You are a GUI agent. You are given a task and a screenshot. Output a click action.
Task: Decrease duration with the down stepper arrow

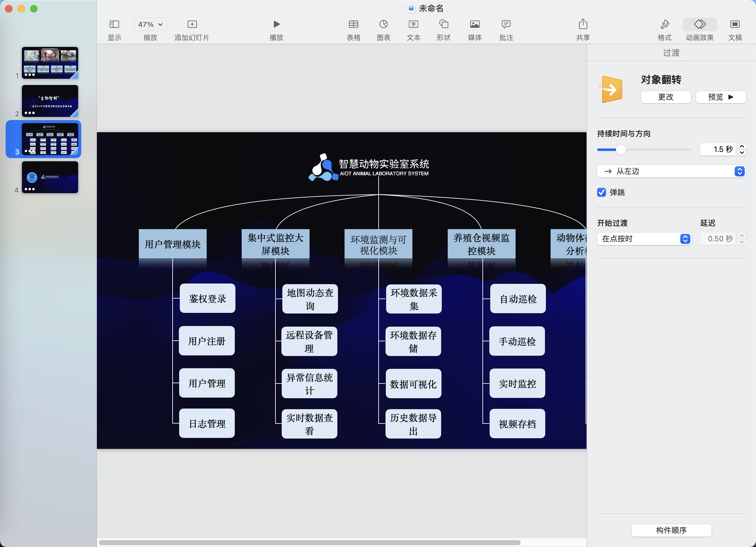742,152
